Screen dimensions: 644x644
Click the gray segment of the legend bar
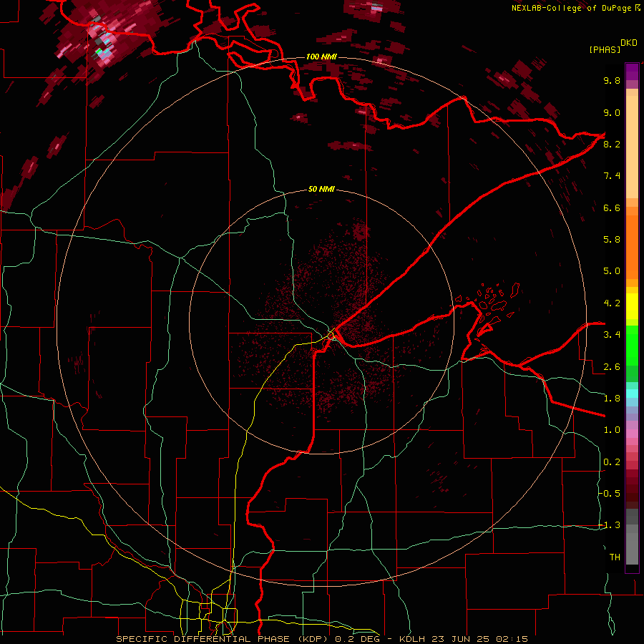(x=632, y=537)
